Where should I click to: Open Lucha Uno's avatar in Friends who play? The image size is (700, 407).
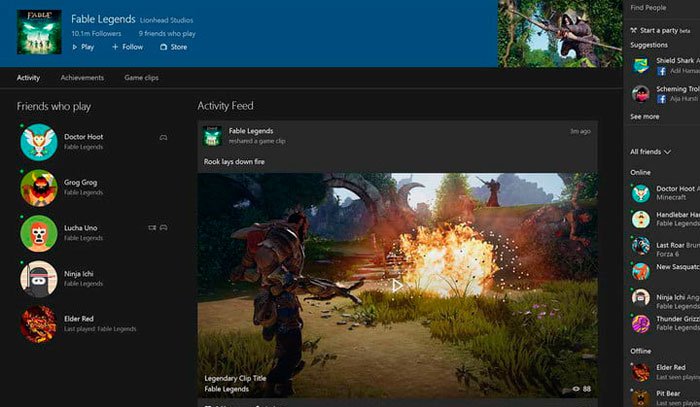(x=39, y=233)
